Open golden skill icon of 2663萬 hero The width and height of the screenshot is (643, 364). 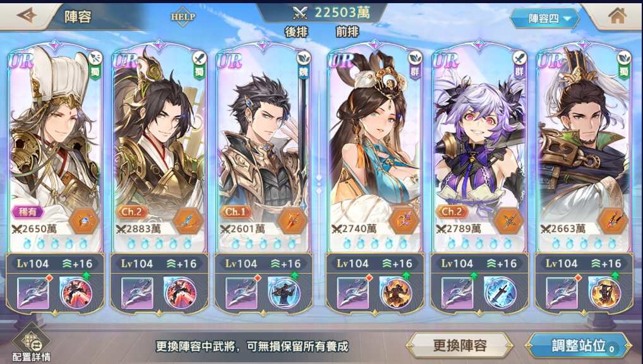[x=604, y=293]
